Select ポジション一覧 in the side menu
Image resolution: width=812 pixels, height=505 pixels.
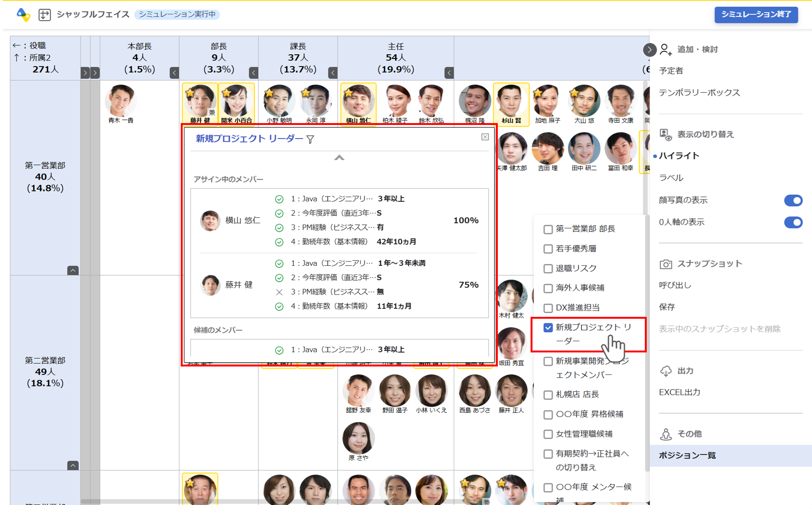pos(687,455)
